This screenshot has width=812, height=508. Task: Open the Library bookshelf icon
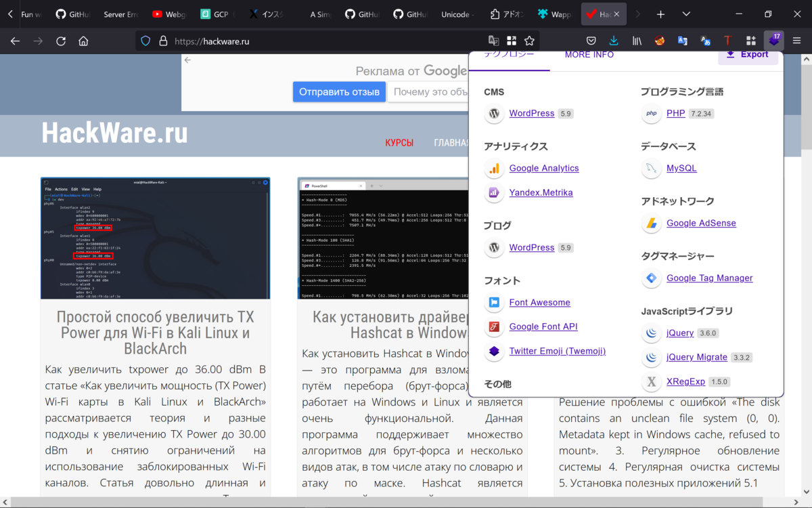coord(637,41)
